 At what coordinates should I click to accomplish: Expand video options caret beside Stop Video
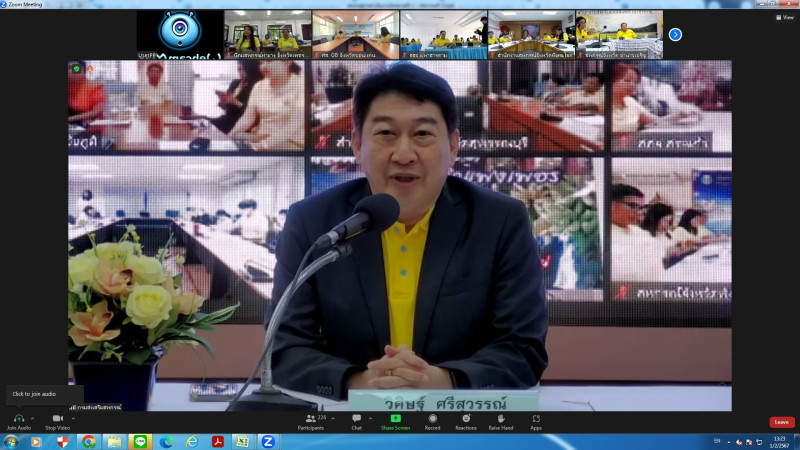tap(73, 418)
